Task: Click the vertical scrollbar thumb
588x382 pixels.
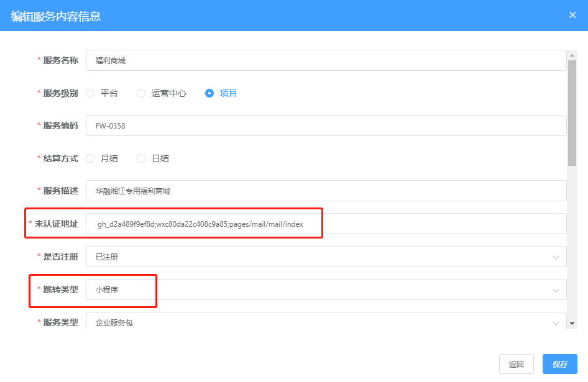Action: [572, 112]
